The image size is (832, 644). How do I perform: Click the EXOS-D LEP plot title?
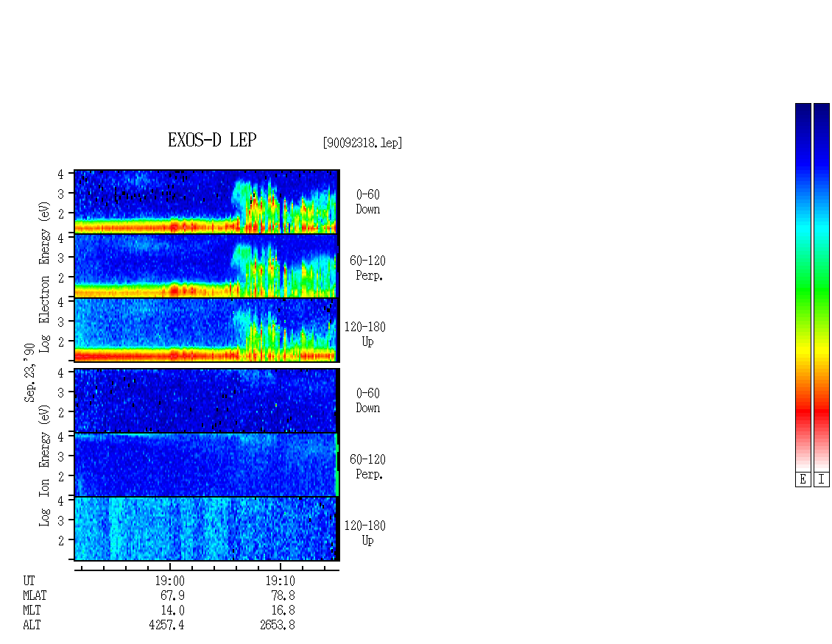(x=212, y=140)
